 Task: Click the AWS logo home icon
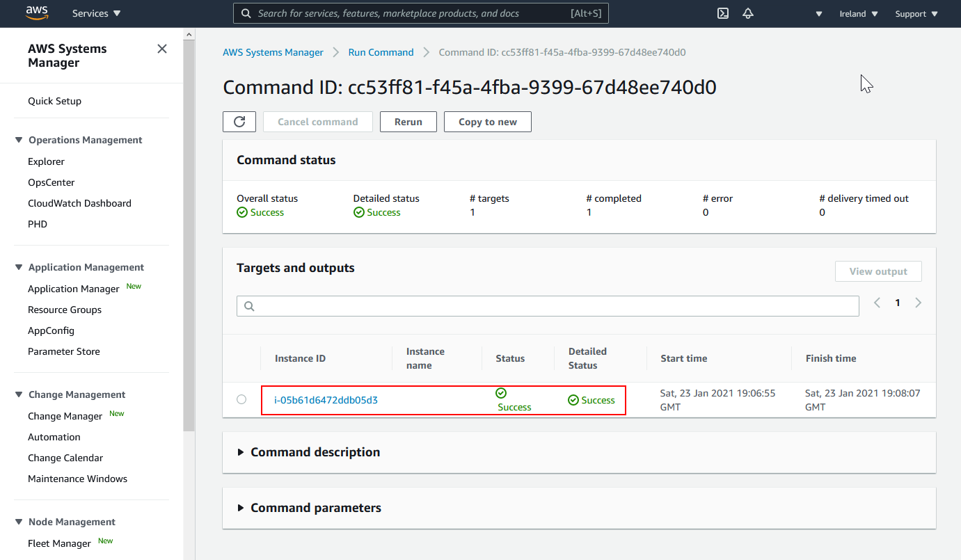[36, 13]
